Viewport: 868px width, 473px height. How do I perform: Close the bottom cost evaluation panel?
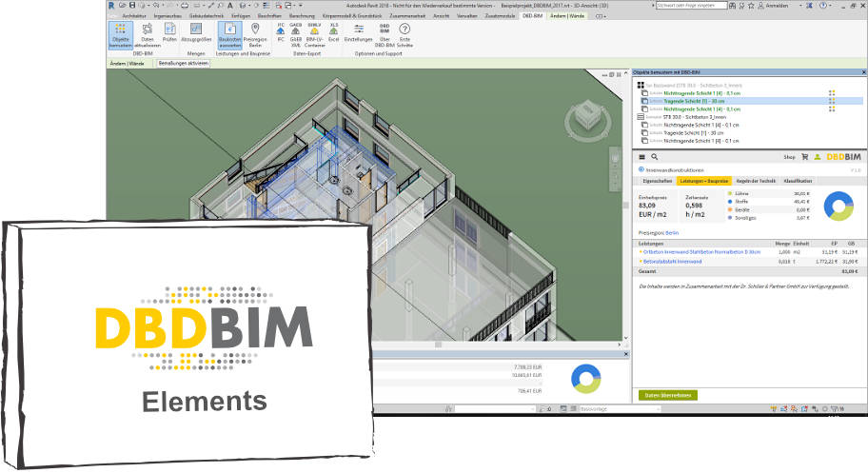tap(626, 354)
